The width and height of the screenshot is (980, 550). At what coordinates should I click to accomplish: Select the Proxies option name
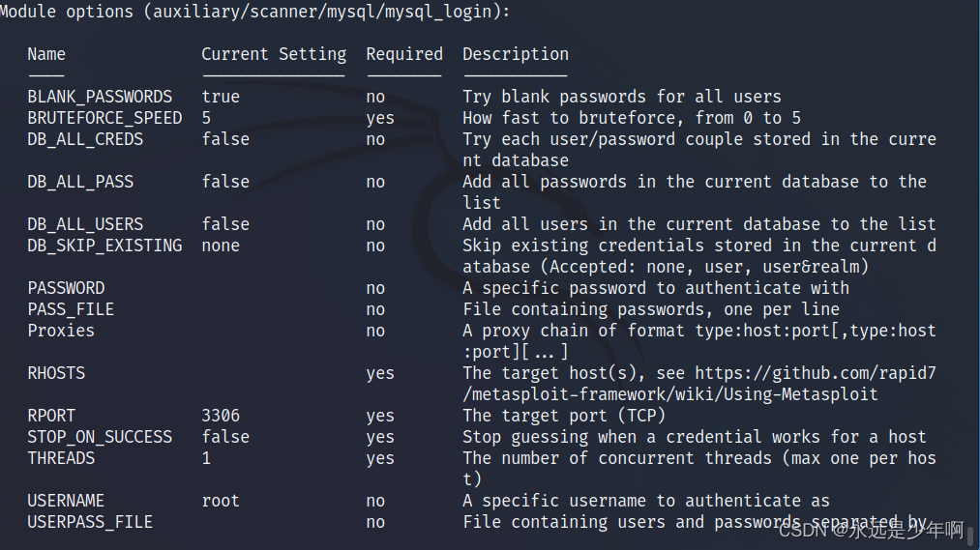click(61, 331)
